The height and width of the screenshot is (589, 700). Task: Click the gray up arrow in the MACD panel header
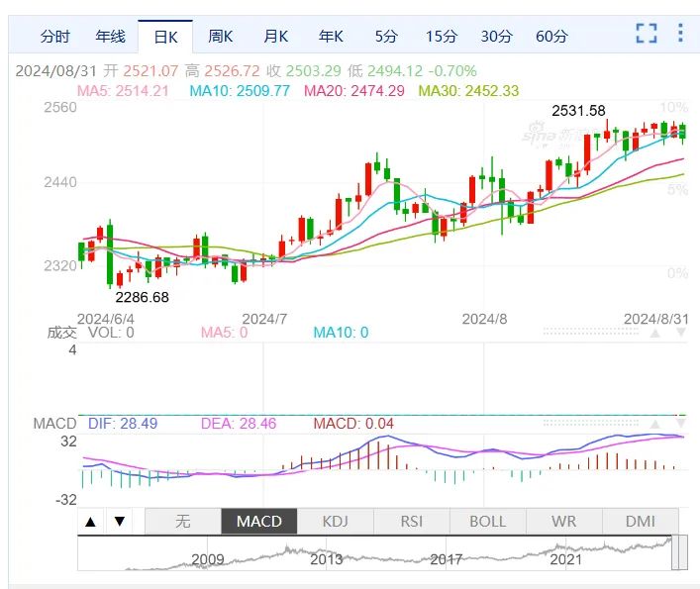coord(654,424)
